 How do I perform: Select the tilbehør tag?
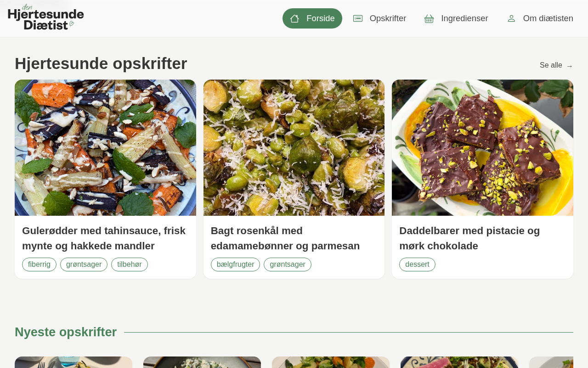[130, 264]
